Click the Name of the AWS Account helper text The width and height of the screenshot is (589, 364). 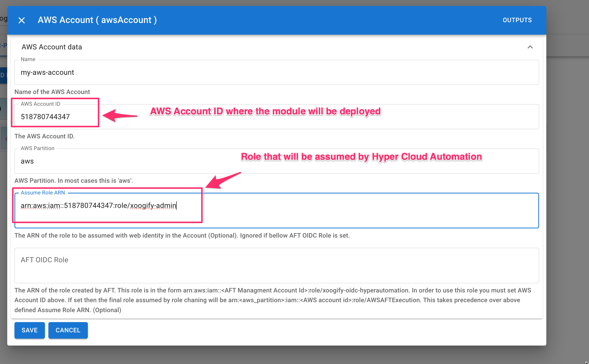point(52,92)
